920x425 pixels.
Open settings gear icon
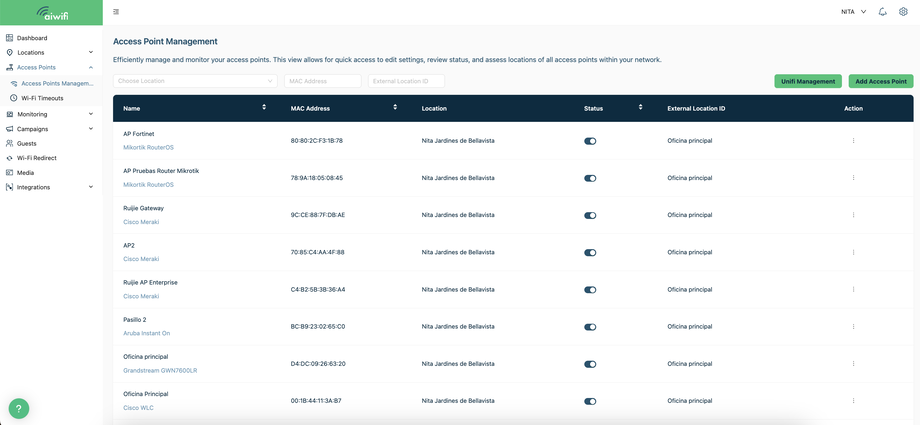(x=904, y=12)
